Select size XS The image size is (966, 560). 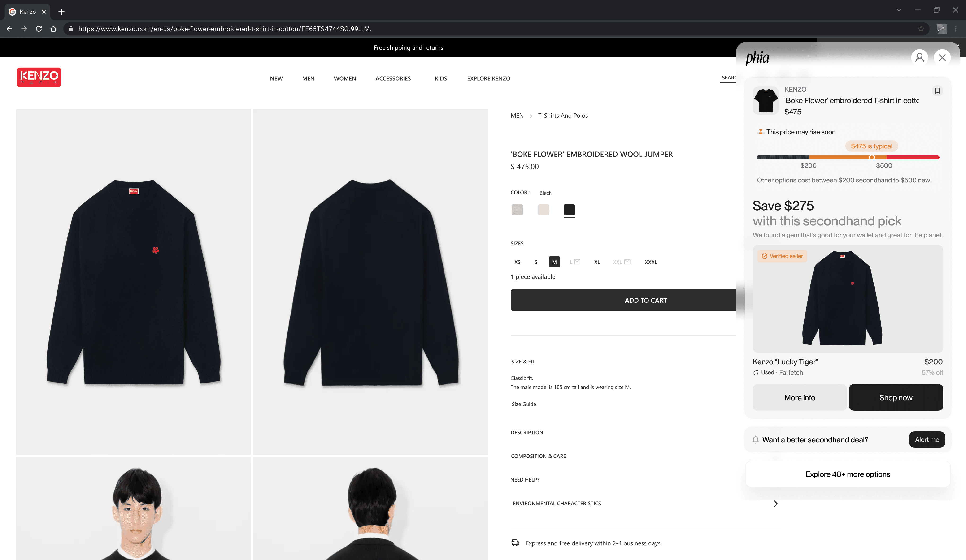[517, 262]
